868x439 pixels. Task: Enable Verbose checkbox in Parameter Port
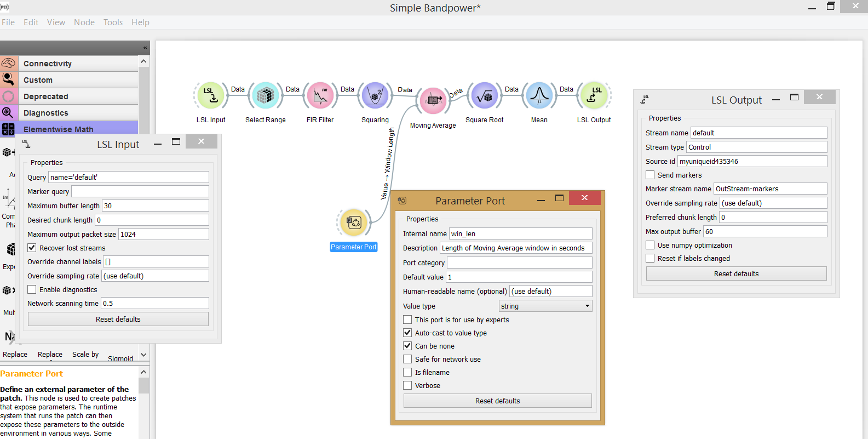(407, 385)
